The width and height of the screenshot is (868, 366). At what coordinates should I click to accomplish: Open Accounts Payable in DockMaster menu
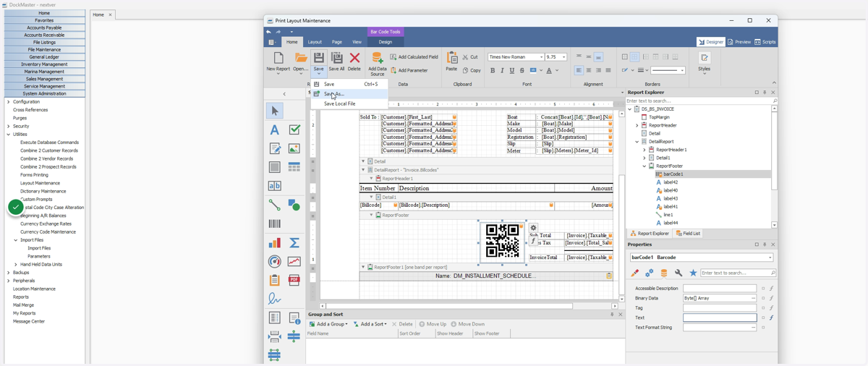pos(44,27)
